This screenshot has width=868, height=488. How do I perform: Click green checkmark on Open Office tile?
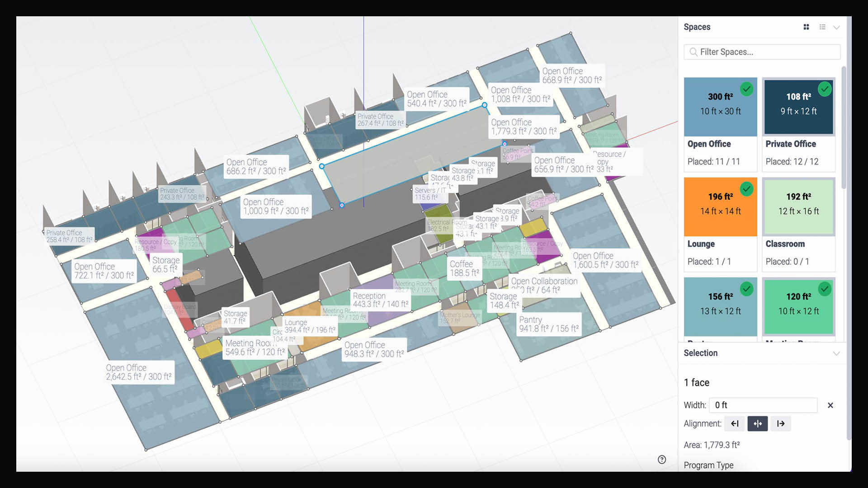[746, 89]
